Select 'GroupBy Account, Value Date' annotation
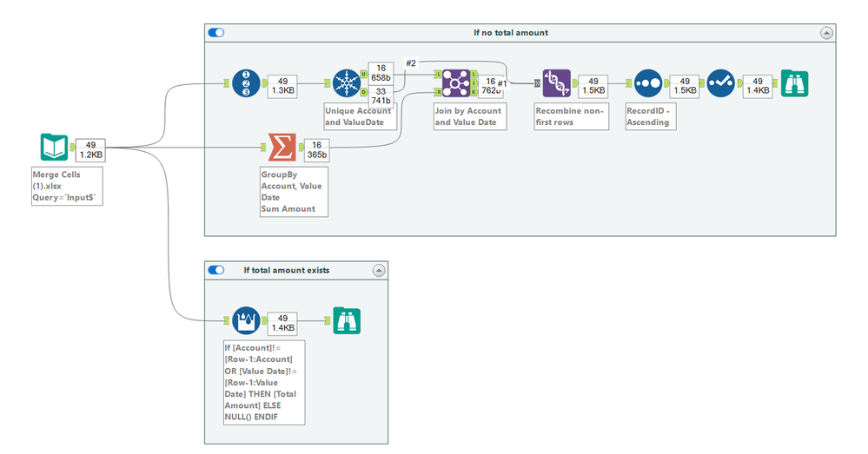868x454 pixels. click(294, 192)
